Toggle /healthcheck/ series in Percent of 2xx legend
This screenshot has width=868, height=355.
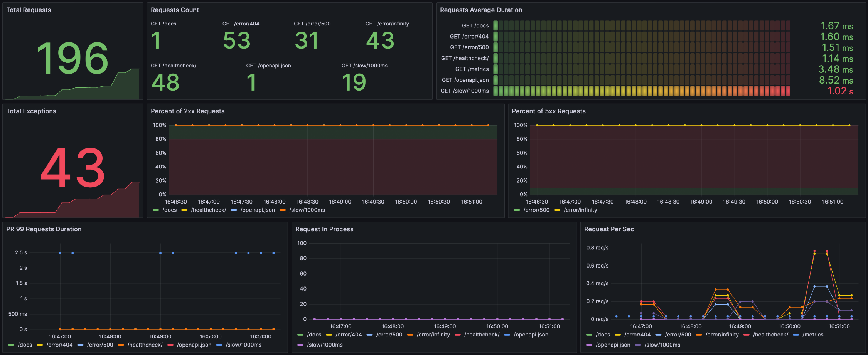coord(208,210)
